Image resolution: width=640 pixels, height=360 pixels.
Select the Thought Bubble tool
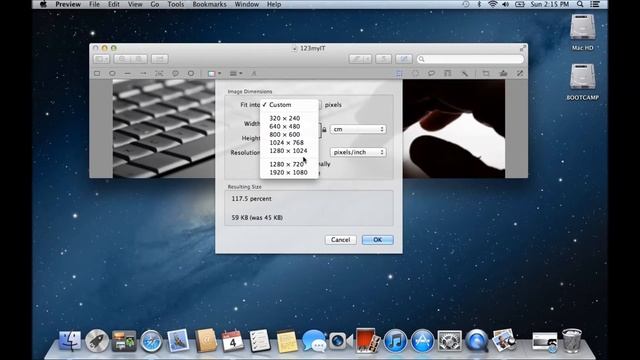[x=191, y=73]
